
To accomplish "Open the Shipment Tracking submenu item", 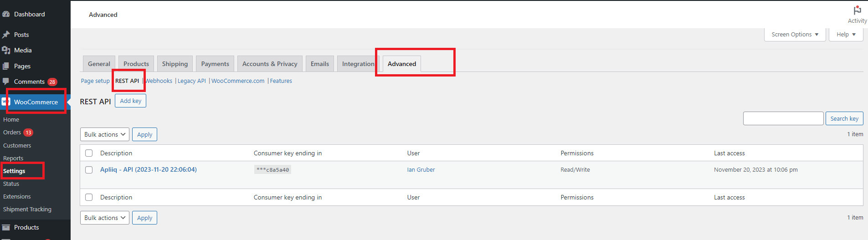I will pyautogui.click(x=27, y=209).
